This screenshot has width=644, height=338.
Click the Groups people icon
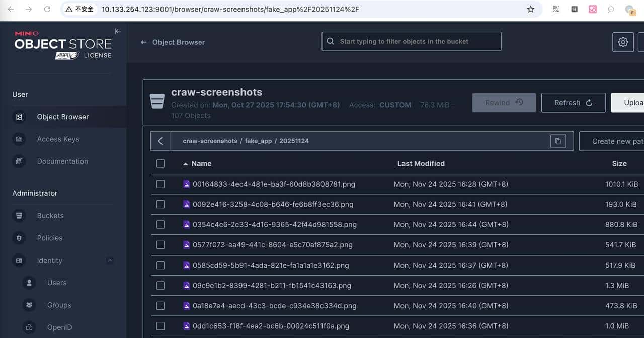click(29, 305)
